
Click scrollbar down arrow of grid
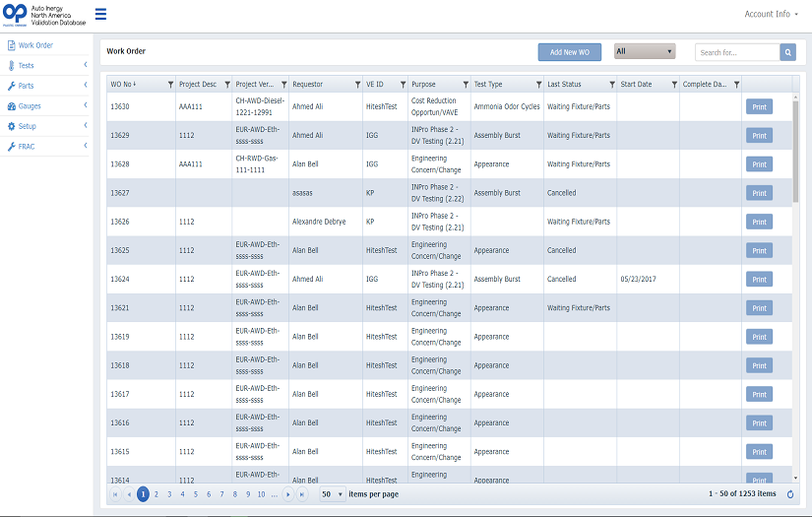click(x=795, y=478)
